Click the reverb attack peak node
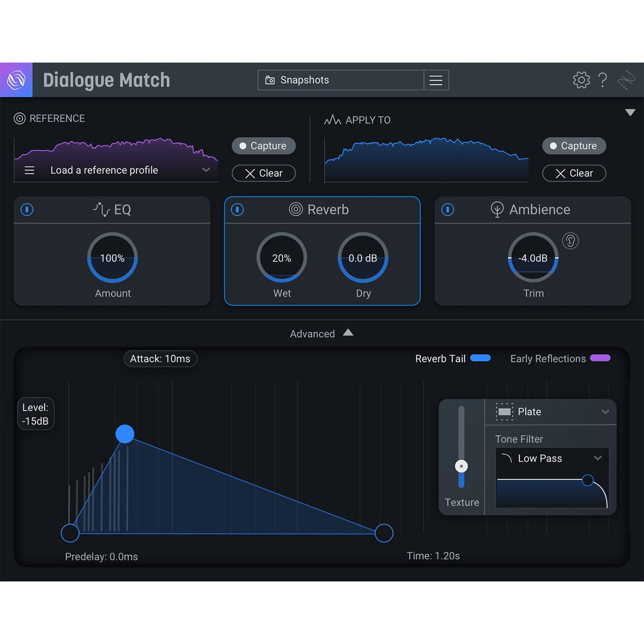The width and height of the screenshot is (644, 644). (125, 434)
